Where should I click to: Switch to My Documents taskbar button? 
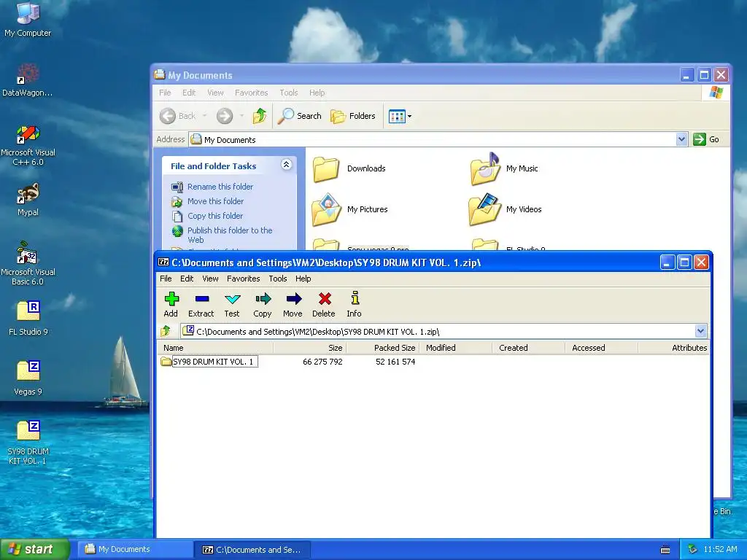135,550
